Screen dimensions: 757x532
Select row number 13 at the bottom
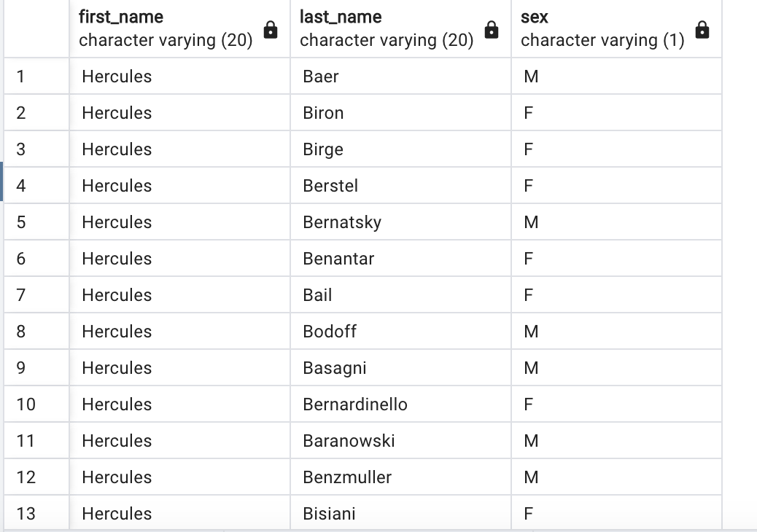coord(35,513)
